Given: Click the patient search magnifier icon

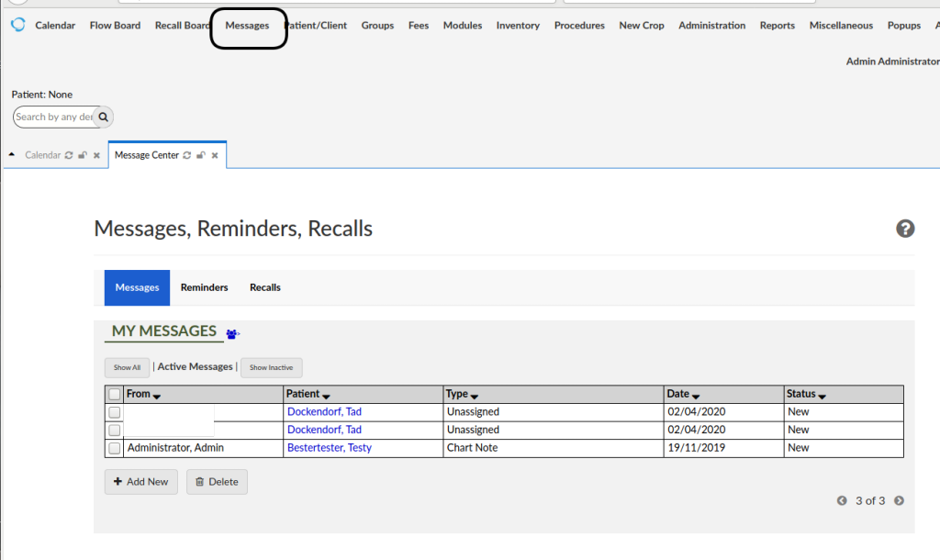Looking at the screenshot, I should [103, 118].
